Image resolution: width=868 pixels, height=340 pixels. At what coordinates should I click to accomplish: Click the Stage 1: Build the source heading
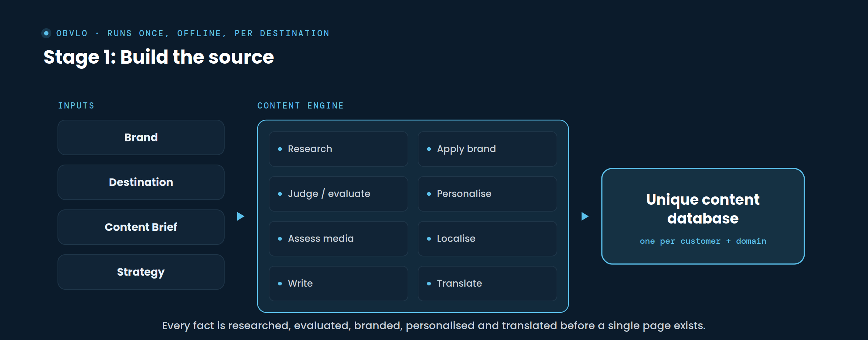[159, 57]
